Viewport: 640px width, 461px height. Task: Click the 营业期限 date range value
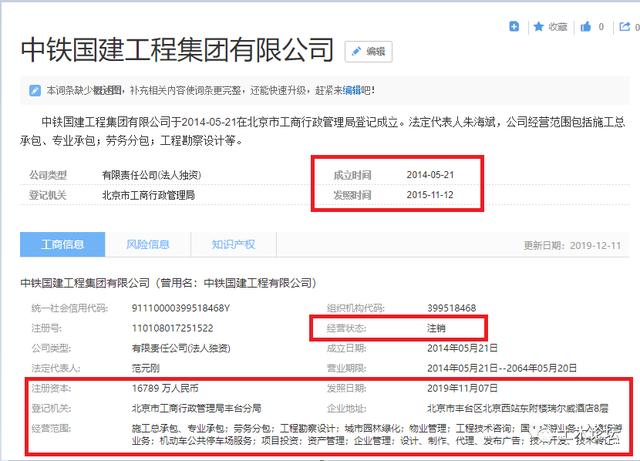coord(502,368)
